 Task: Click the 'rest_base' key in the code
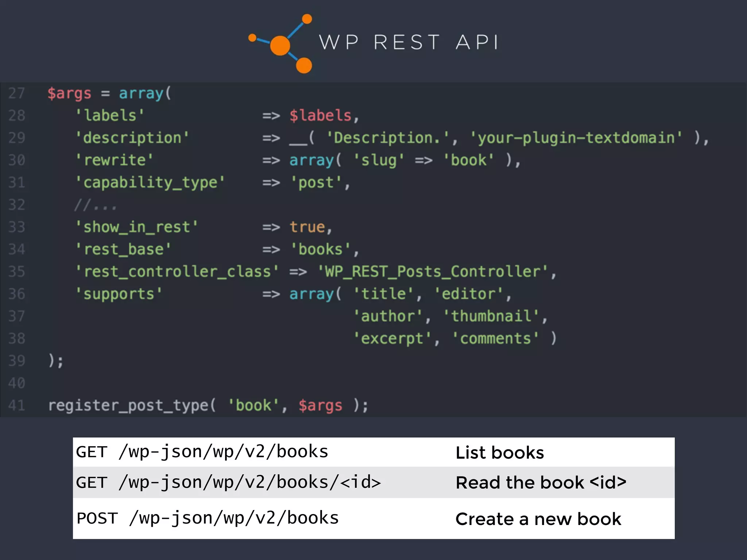[123, 249]
